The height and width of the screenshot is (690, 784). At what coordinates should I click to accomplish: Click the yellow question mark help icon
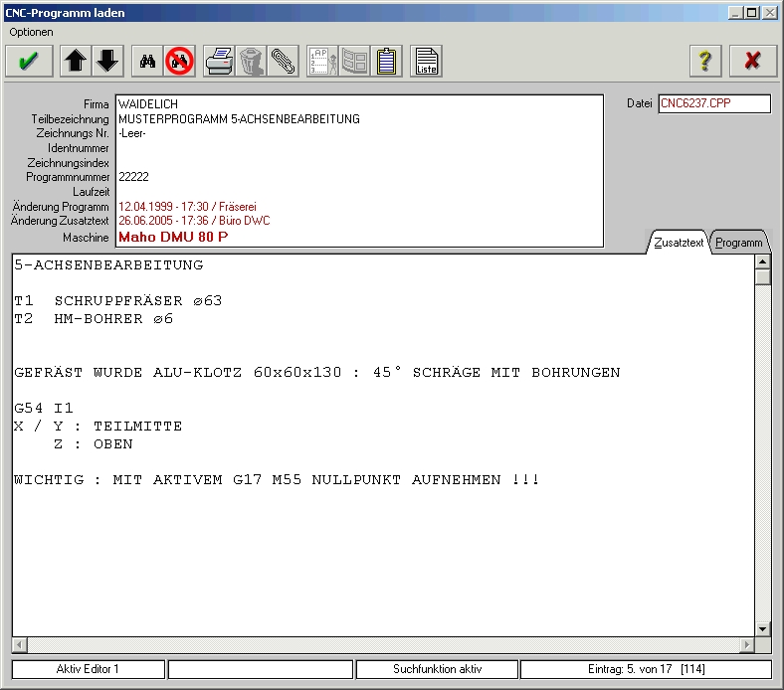705,61
